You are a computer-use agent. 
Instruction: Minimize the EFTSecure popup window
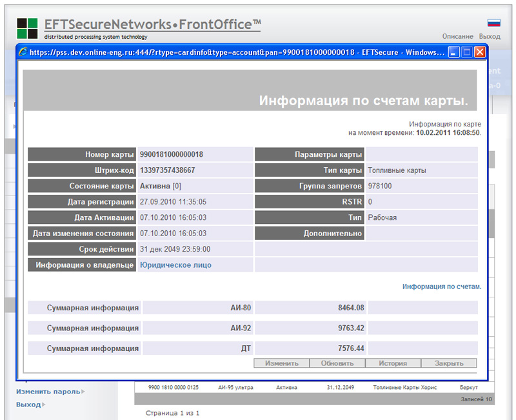453,52
